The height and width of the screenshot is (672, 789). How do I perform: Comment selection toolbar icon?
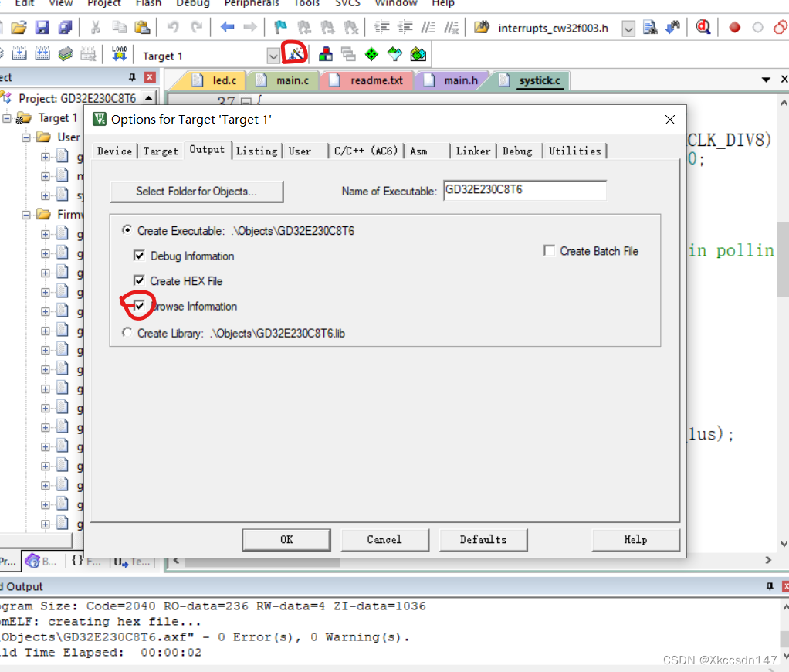[428, 27]
